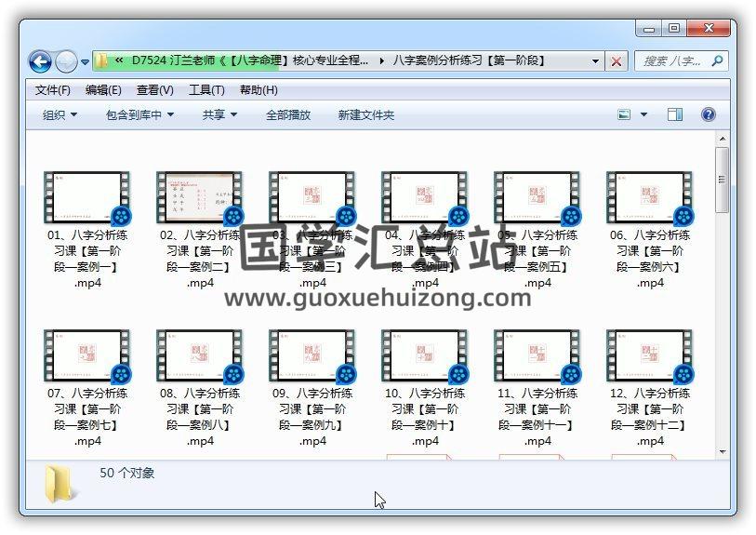The width and height of the screenshot is (756, 535).
Task: Close the Explorer window
Action: click(x=709, y=29)
